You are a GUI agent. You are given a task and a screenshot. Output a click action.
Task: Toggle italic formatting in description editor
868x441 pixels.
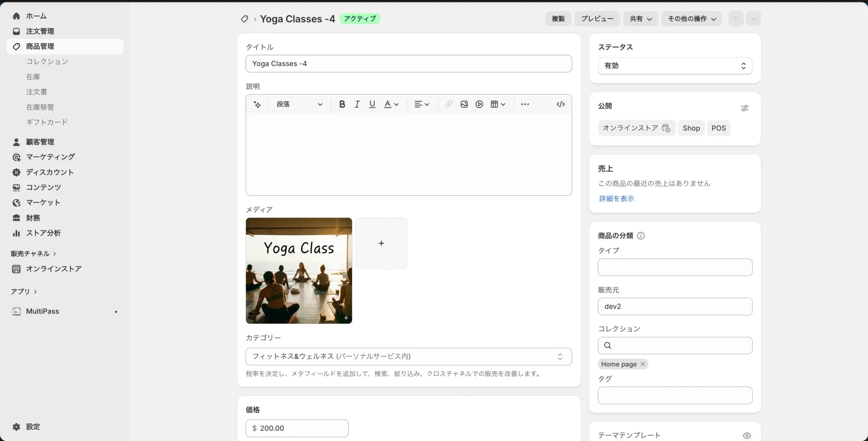[357, 104]
